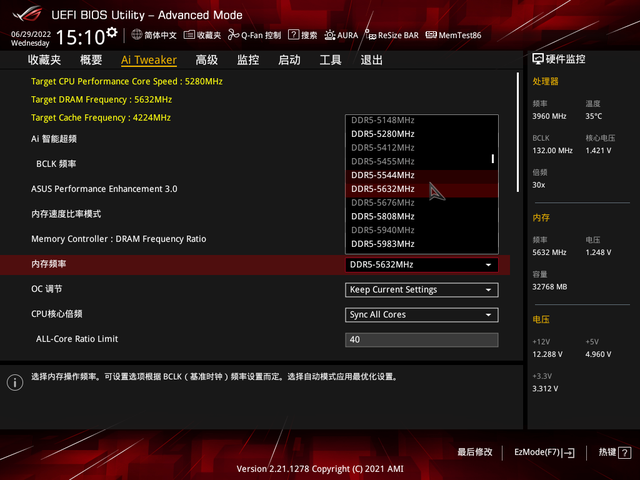Open the OC 调节 Keep Current Settings dropdown
Screen dimensions: 640x480
[x=422, y=290]
